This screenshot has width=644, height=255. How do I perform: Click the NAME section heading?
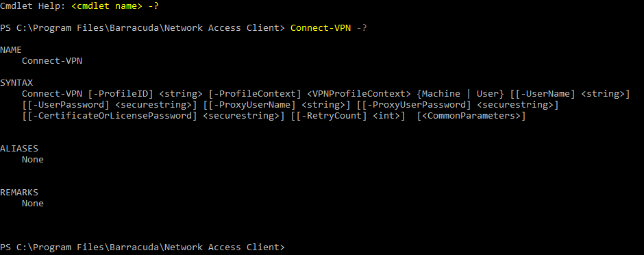tap(11, 49)
